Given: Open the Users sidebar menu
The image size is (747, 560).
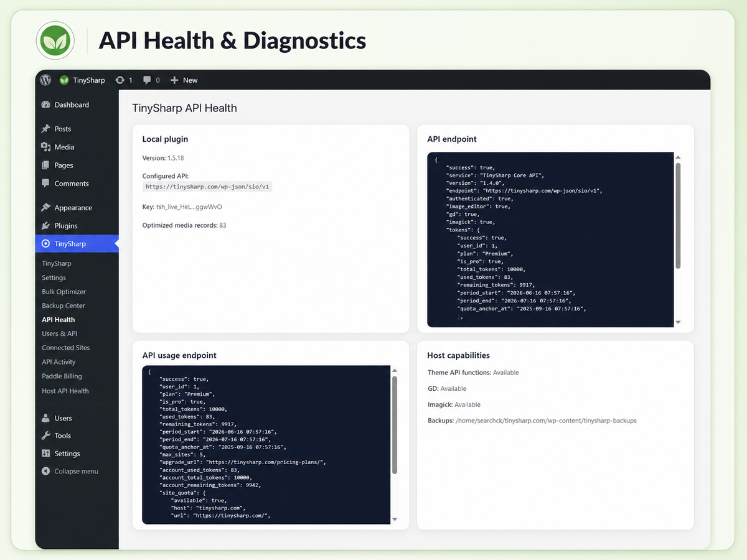Looking at the screenshot, I should (x=63, y=418).
